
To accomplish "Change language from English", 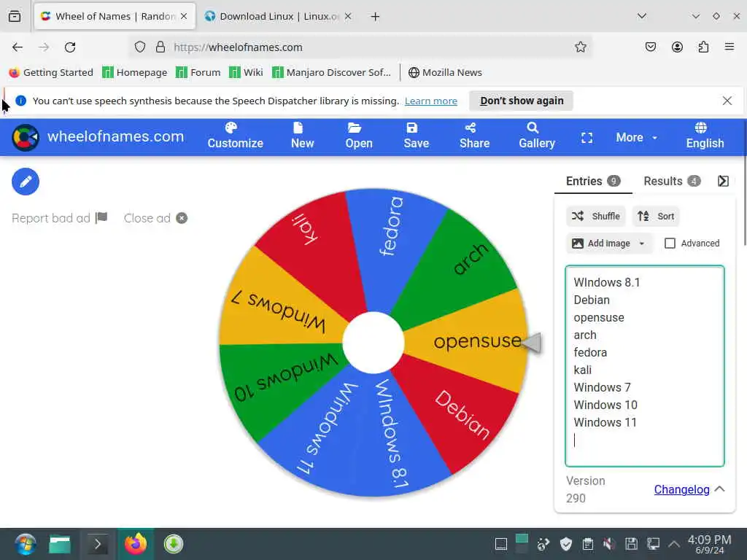I will pos(705,136).
